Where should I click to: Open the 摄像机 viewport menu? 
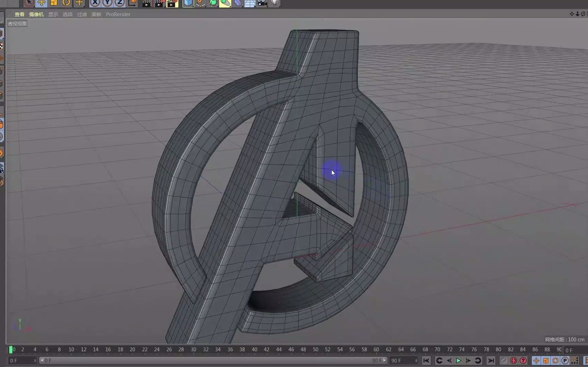point(36,14)
